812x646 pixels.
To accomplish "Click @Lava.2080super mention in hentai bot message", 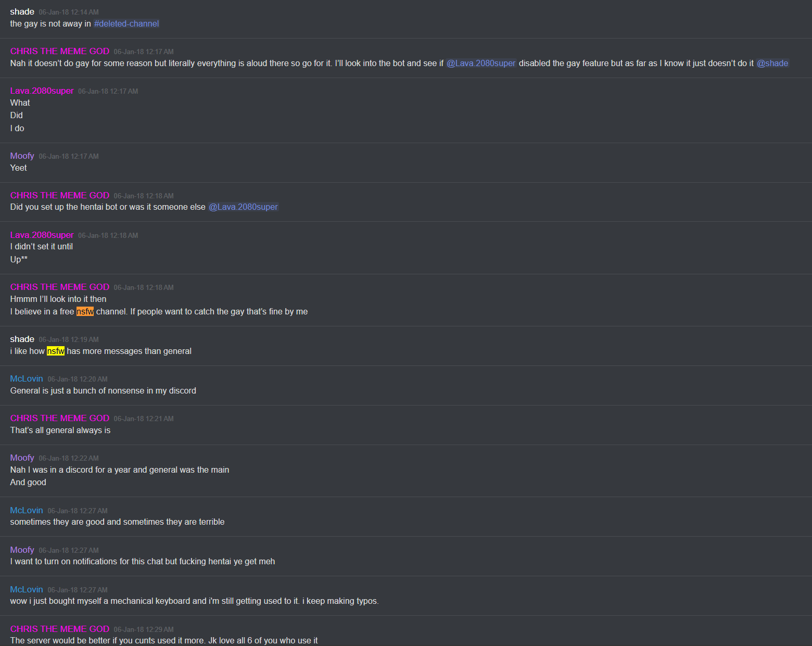I will (x=244, y=207).
